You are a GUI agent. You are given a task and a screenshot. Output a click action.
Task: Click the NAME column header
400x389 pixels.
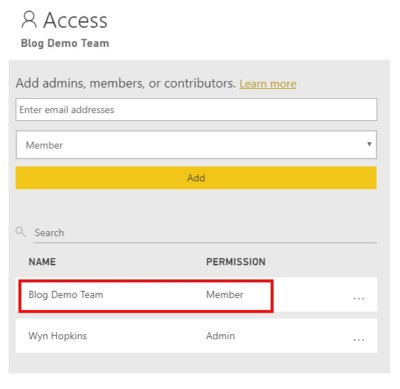pyautogui.click(x=42, y=262)
